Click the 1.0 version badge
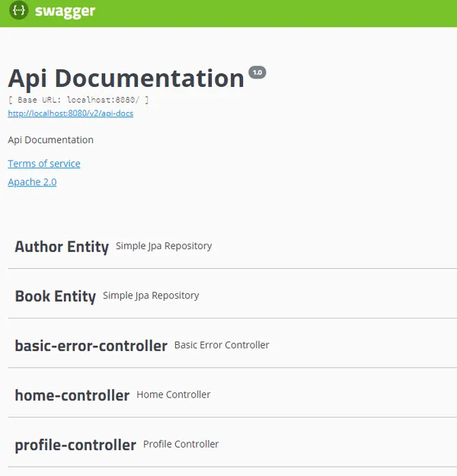This screenshot has height=476, width=457. (257, 72)
